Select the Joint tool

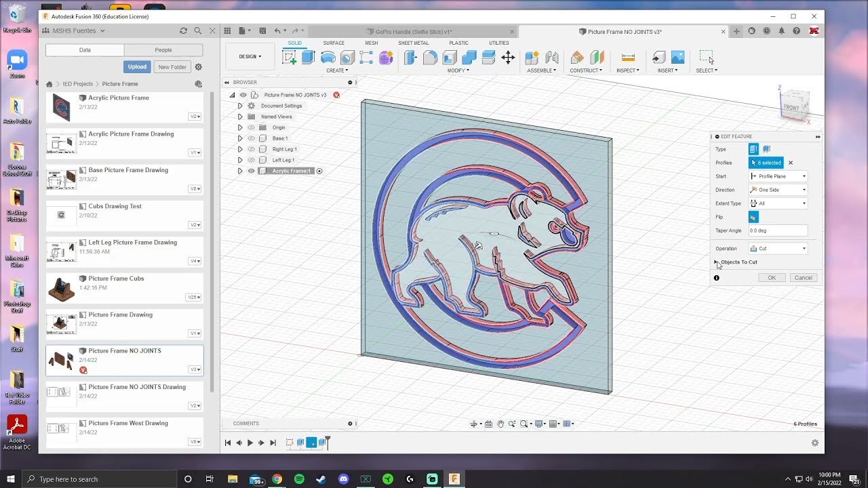pyautogui.click(x=552, y=58)
